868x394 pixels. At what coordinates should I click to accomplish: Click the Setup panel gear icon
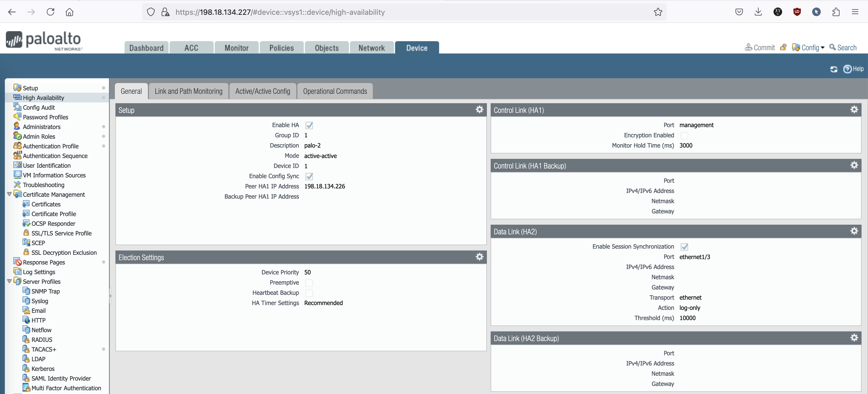pyautogui.click(x=479, y=110)
